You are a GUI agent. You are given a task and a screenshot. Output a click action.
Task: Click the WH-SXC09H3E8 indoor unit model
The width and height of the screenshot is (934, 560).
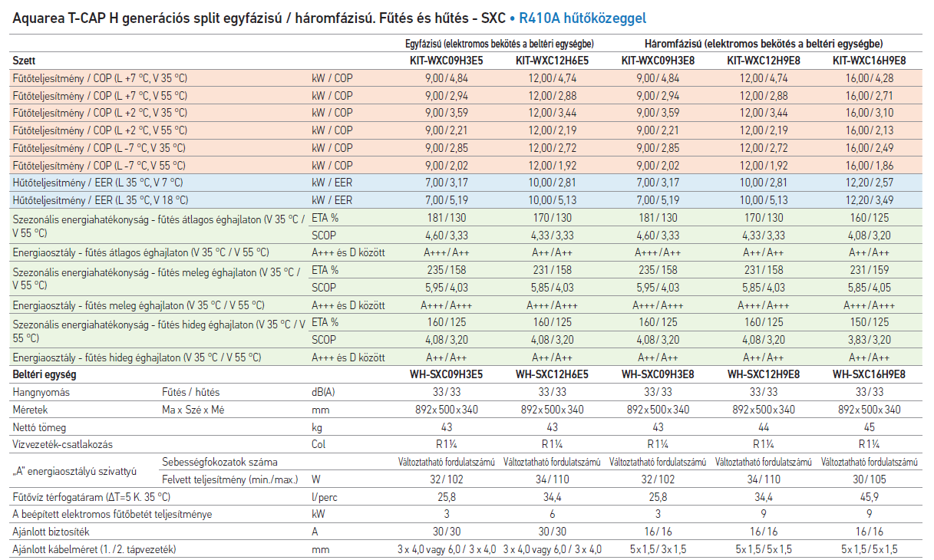pos(658,374)
